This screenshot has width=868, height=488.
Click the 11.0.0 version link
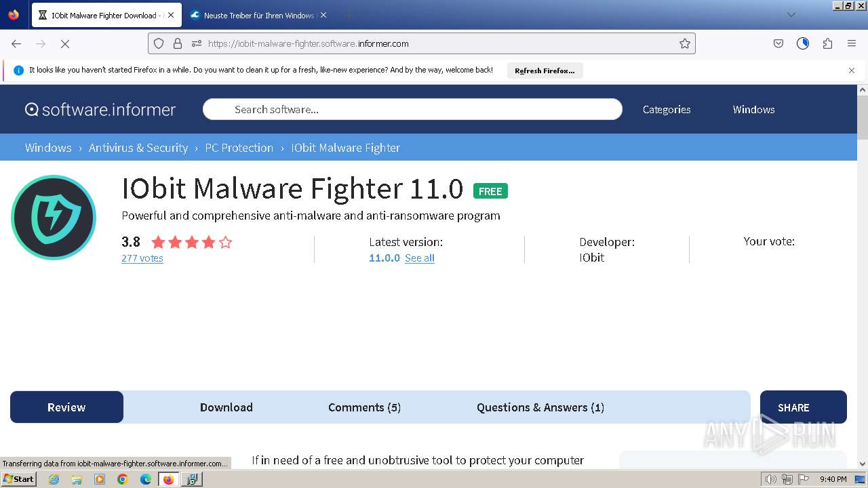384,258
